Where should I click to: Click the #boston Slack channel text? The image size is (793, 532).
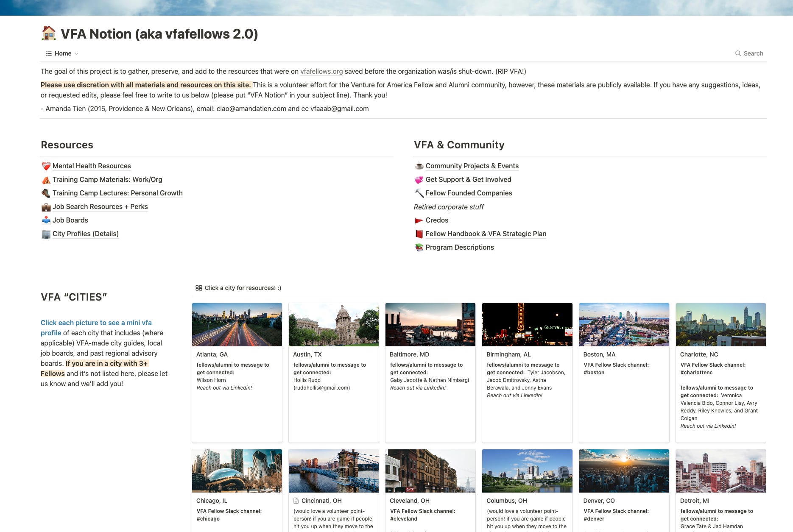594,373
